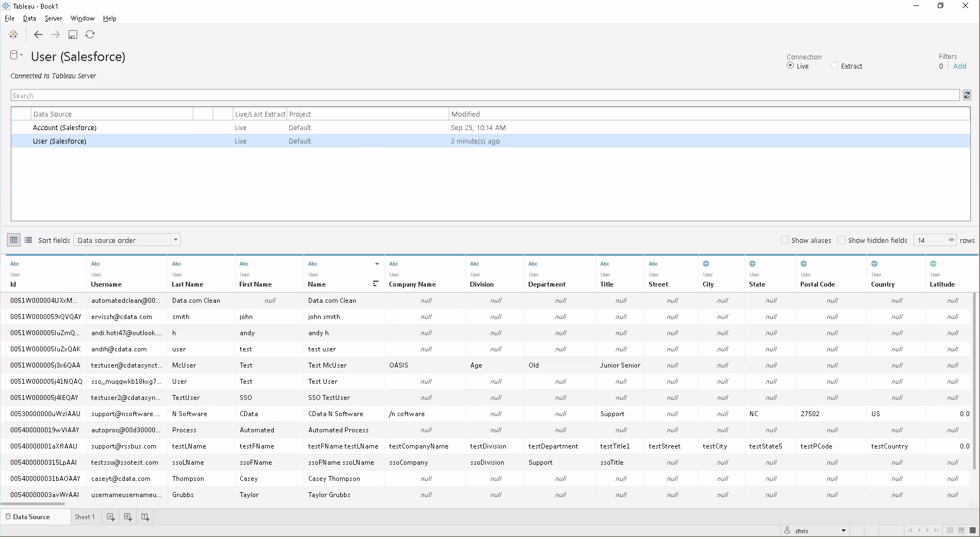Click the Undo back arrow
This screenshot has height=537, width=980.
click(38, 35)
